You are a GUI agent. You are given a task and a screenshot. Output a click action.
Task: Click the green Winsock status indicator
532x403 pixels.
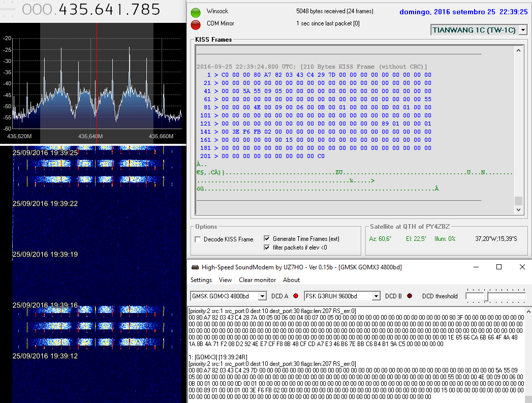pos(196,13)
